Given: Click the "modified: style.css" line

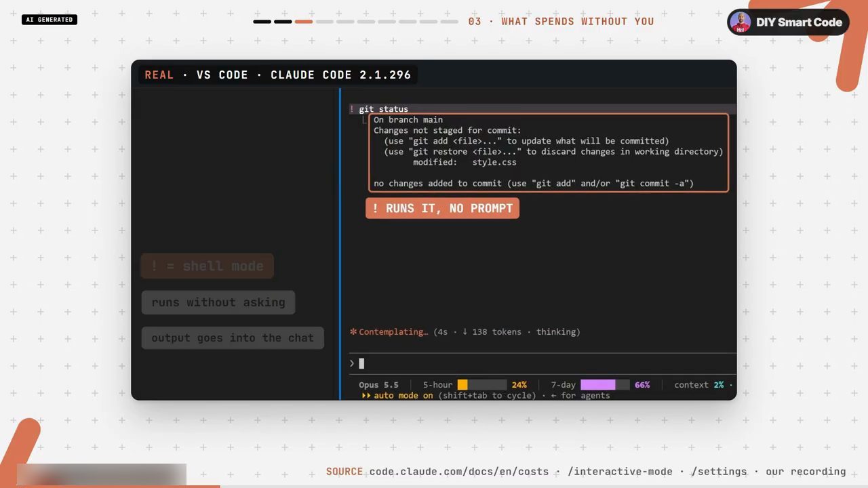Looking at the screenshot, I should pos(465,162).
